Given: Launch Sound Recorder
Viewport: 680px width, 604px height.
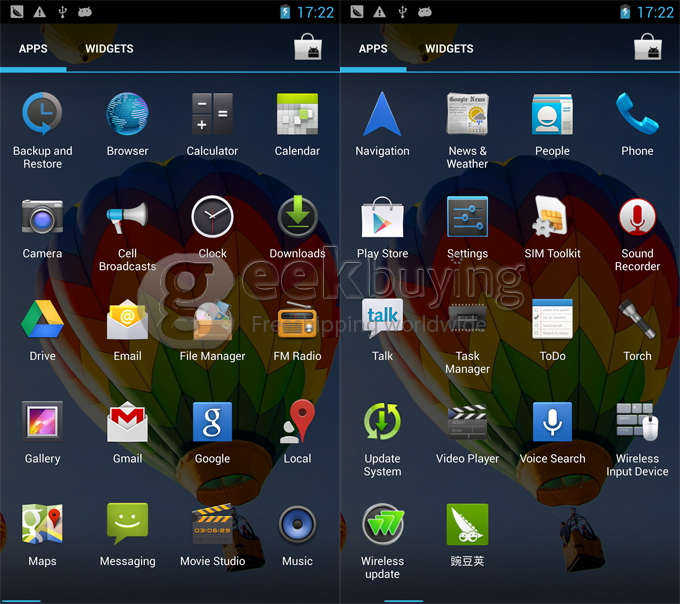Looking at the screenshot, I should (638, 216).
